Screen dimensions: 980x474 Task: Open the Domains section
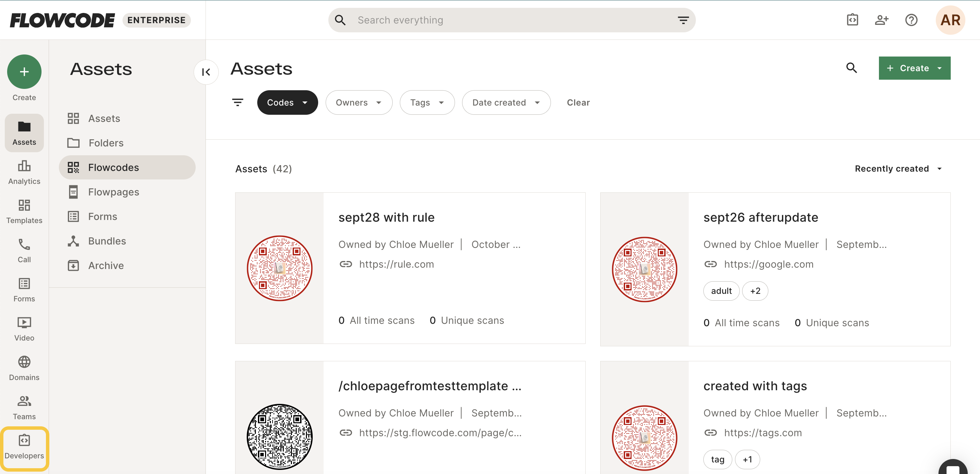coord(24,368)
